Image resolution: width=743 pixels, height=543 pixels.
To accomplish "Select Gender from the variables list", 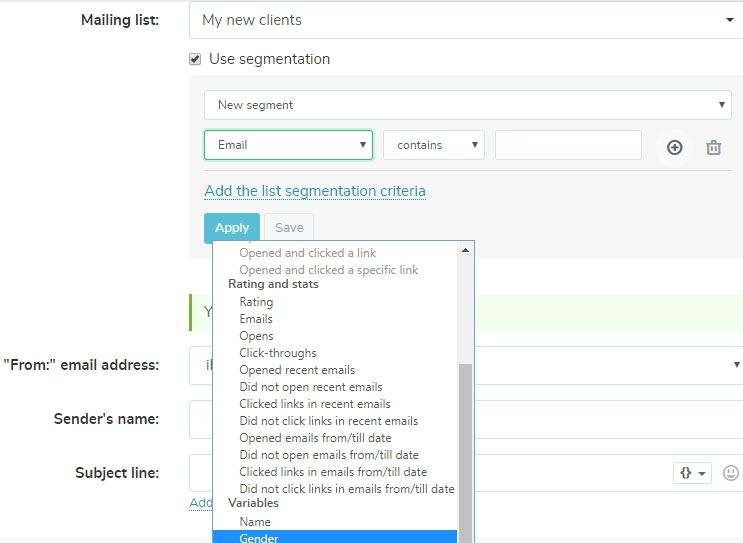I will 259,538.
